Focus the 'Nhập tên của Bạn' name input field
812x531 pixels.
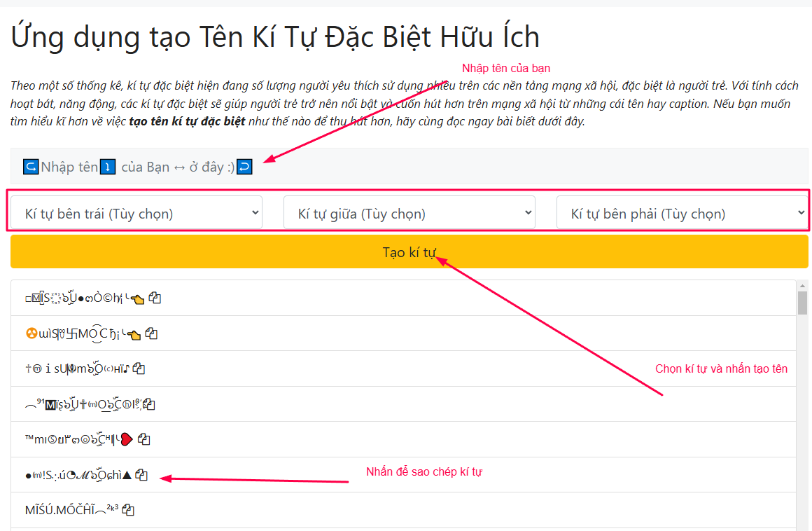(x=409, y=166)
